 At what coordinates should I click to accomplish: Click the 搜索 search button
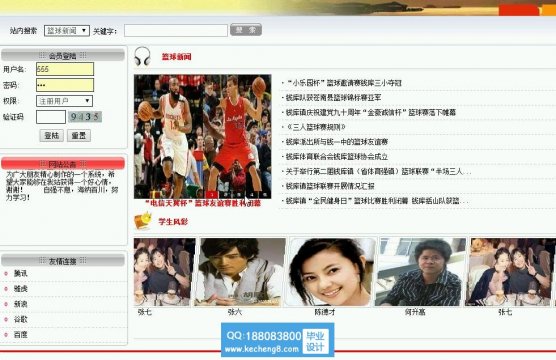[x=246, y=30]
